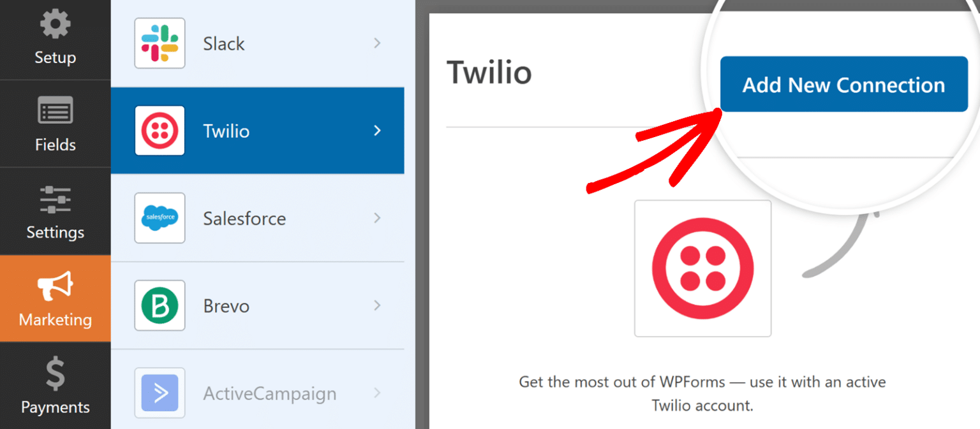
Task: Switch to the Marketing tab
Action: (54, 298)
